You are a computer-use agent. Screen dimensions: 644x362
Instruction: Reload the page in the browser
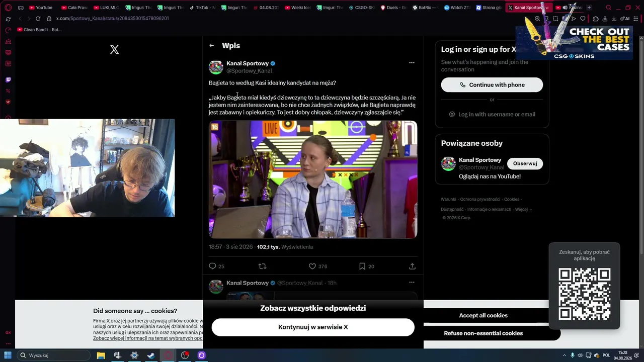38,19
